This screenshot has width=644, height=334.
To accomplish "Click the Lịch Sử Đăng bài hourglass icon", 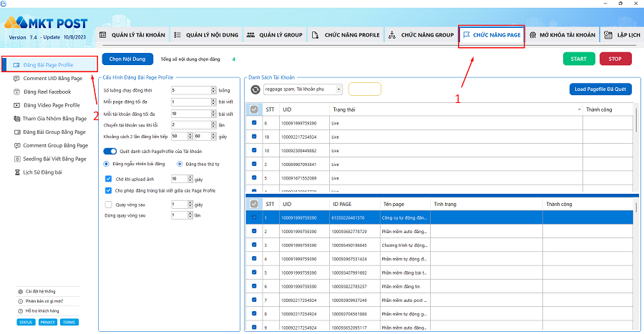I will 17,172.
